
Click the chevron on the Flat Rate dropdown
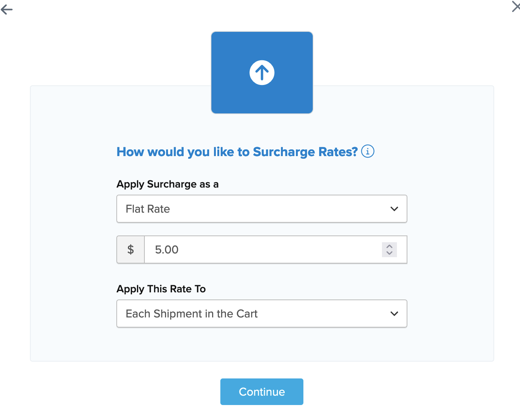(394, 209)
